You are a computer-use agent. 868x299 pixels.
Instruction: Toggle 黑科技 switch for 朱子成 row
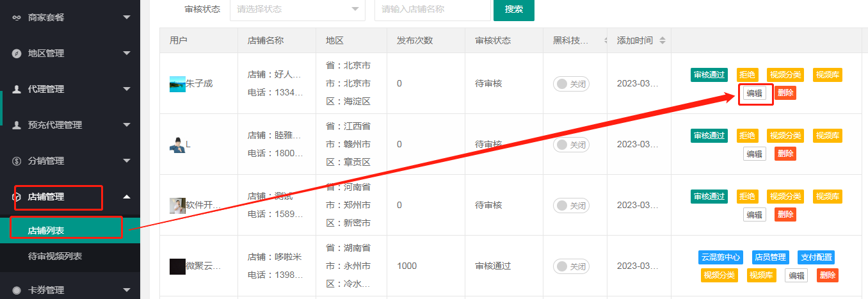point(571,84)
